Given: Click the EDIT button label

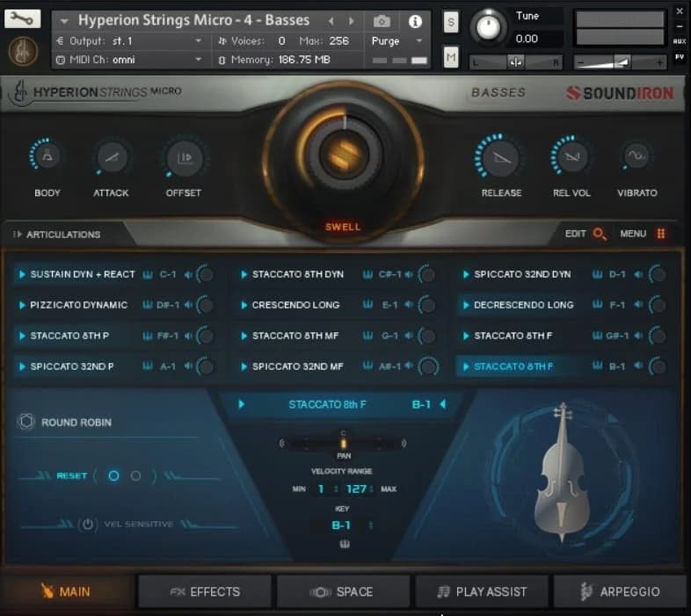Looking at the screenshot, I should click(x=575, y=234).
